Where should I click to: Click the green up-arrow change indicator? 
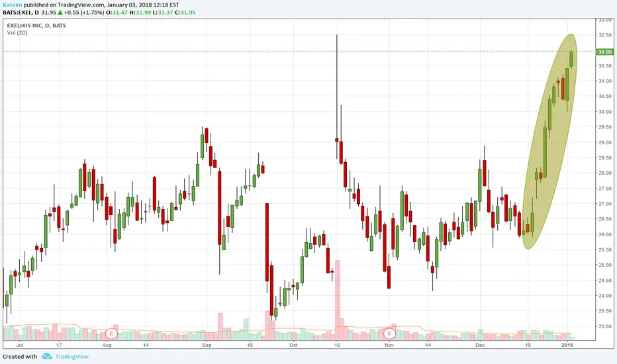click(60, 12)
